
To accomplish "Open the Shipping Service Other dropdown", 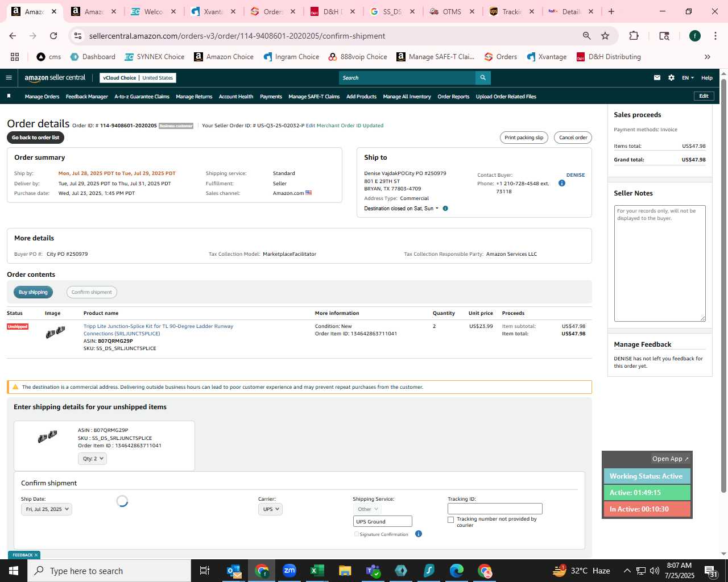I will click(367, 509).
